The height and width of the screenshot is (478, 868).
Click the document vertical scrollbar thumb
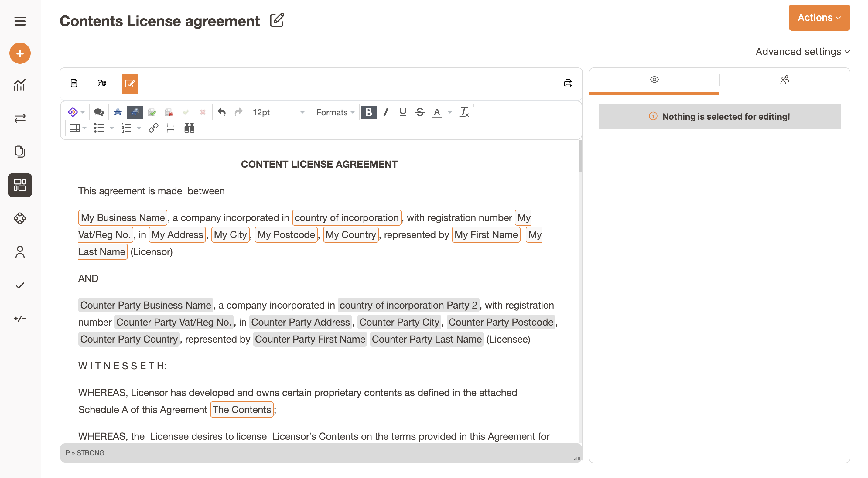(x=580, y=156)
